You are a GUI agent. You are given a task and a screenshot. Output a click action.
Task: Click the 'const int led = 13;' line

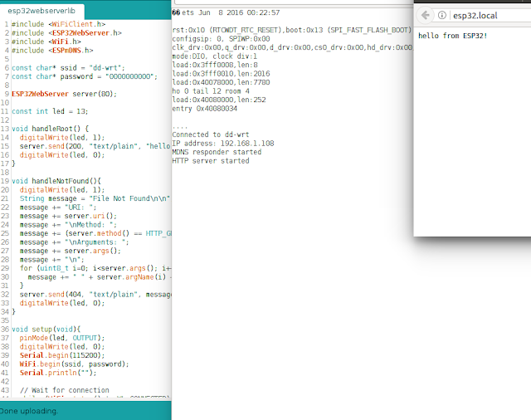pyautogui.click(x=50, y=111)
